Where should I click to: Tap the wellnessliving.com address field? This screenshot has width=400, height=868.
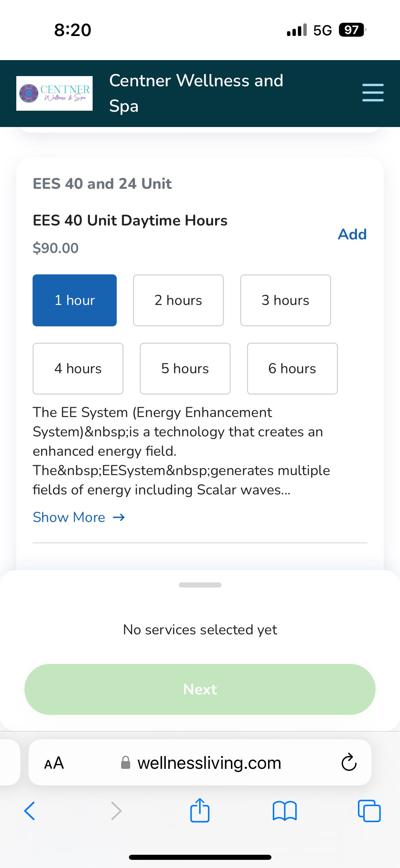point(209,763)
